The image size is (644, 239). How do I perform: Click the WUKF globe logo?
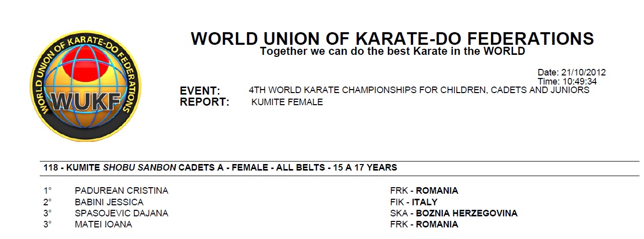pyautogui.click(x=86, y=87)
